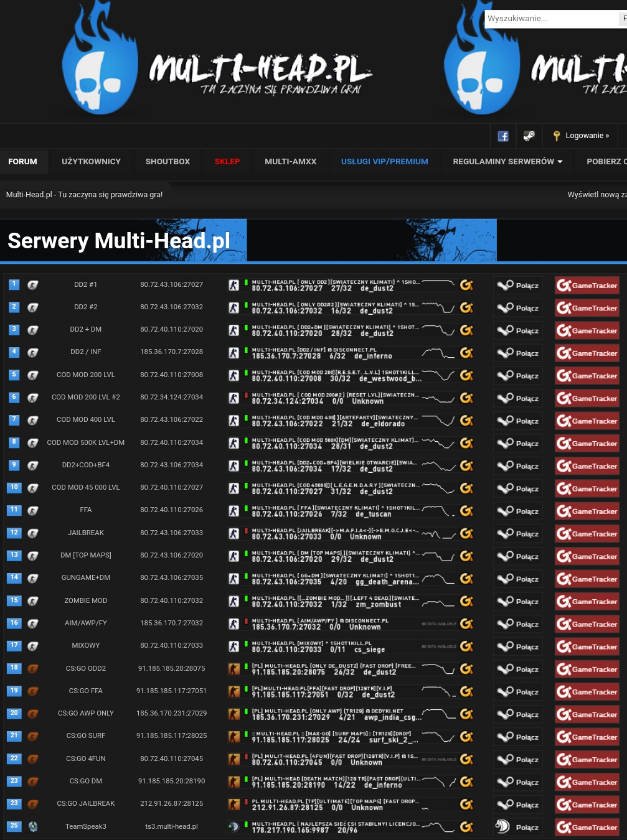Click GameTracker icon in DD2 #1 banner

pyautogui.click(x=466, y=285)
